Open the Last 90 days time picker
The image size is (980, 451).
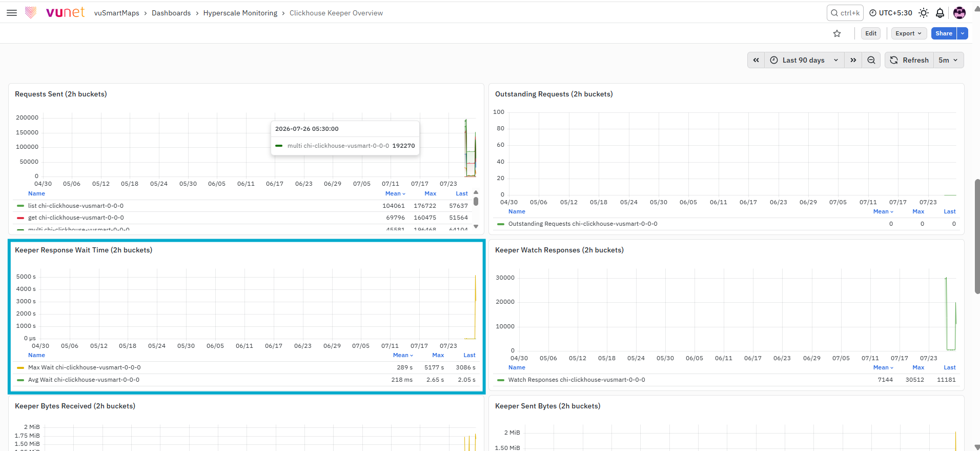(804, 60)
